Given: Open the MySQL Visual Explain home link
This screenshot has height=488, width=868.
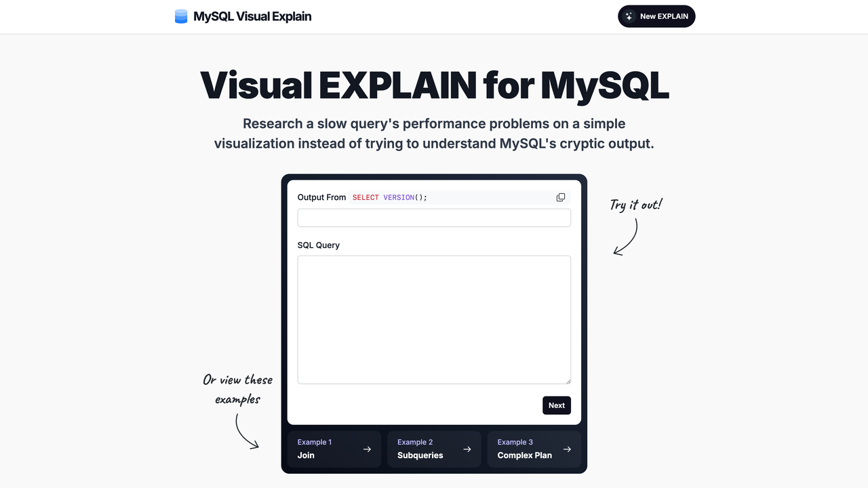Looking at the screenshot, I should [x=243, y=16].
